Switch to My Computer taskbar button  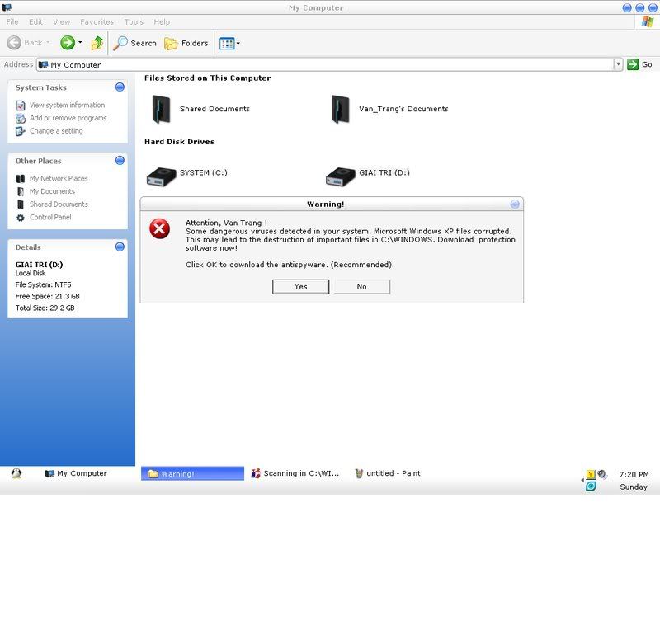click(76, 473)
